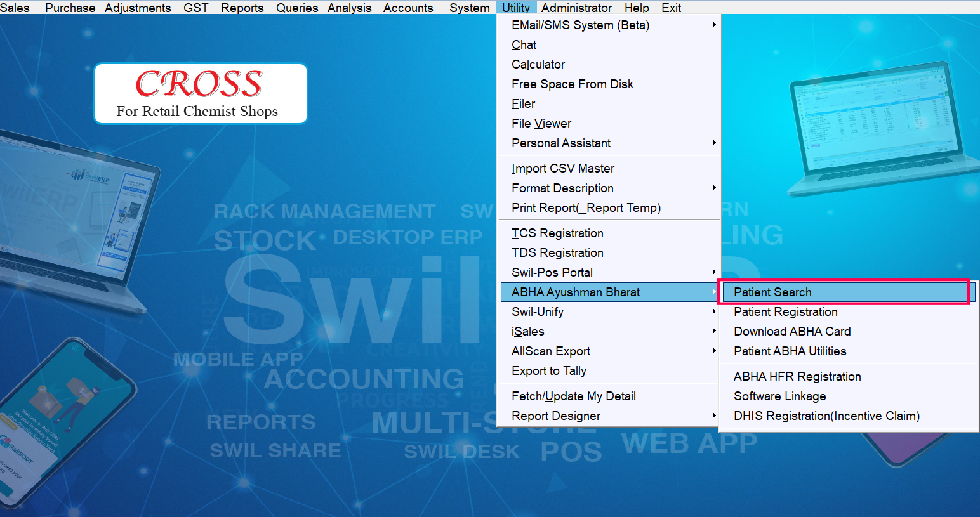Image resolution: width=980 pixels, height=517 pixels.
Task: Expand Swil-Pos Portal submenu
Action: pyautogui.click(x=609, y=272)
